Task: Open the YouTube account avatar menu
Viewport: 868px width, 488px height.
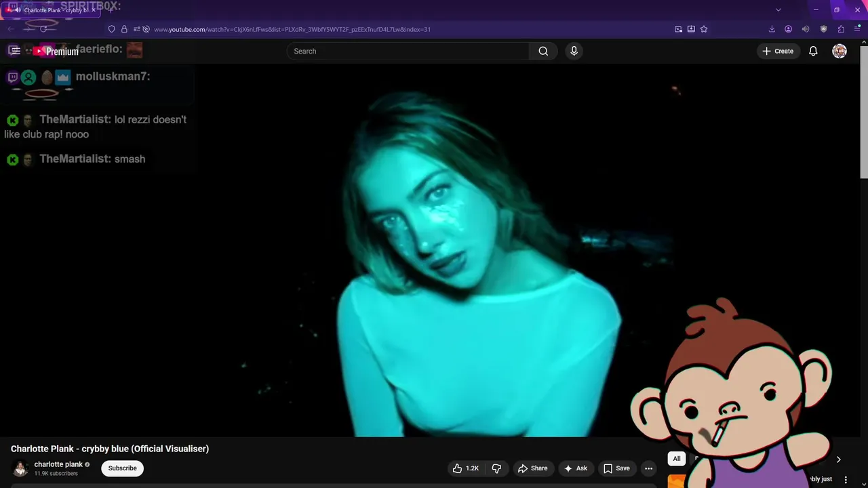Action: [x=840, y=51]
